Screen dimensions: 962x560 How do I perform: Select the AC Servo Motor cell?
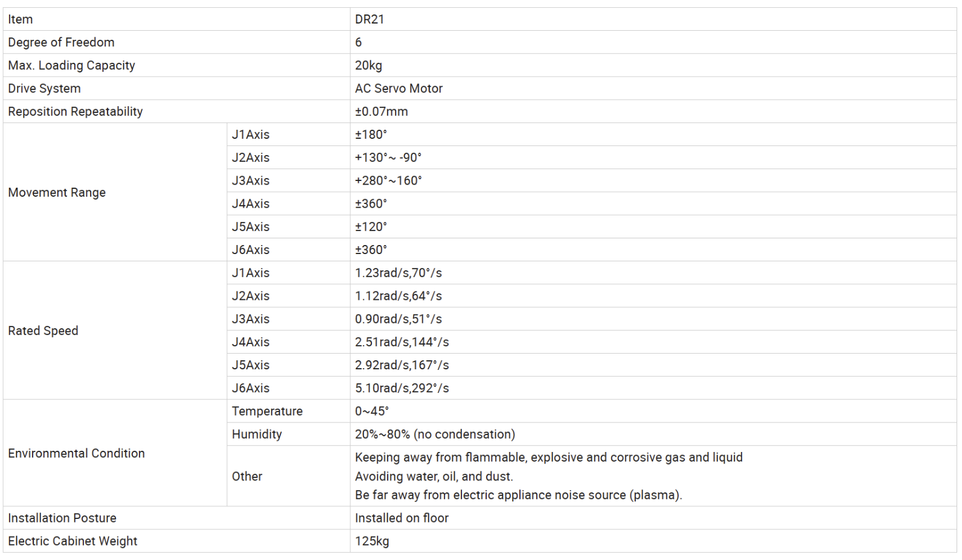click(399, 88)
